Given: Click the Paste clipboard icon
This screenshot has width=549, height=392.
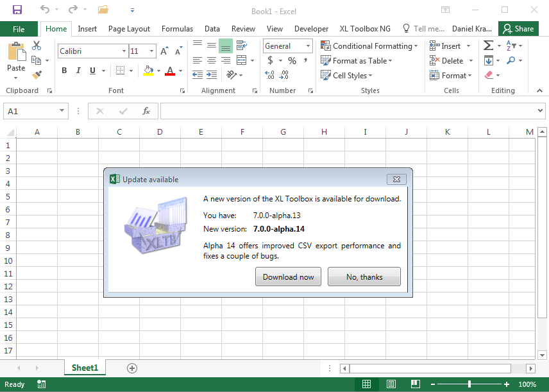Looking at the screenshot, I should tap(17, 51).
